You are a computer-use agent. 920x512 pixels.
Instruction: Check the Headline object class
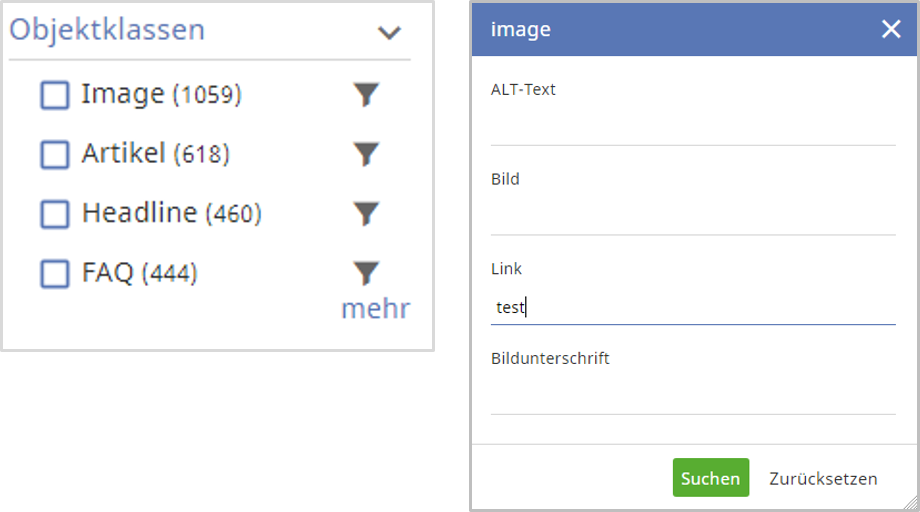[x=55, y=214]
